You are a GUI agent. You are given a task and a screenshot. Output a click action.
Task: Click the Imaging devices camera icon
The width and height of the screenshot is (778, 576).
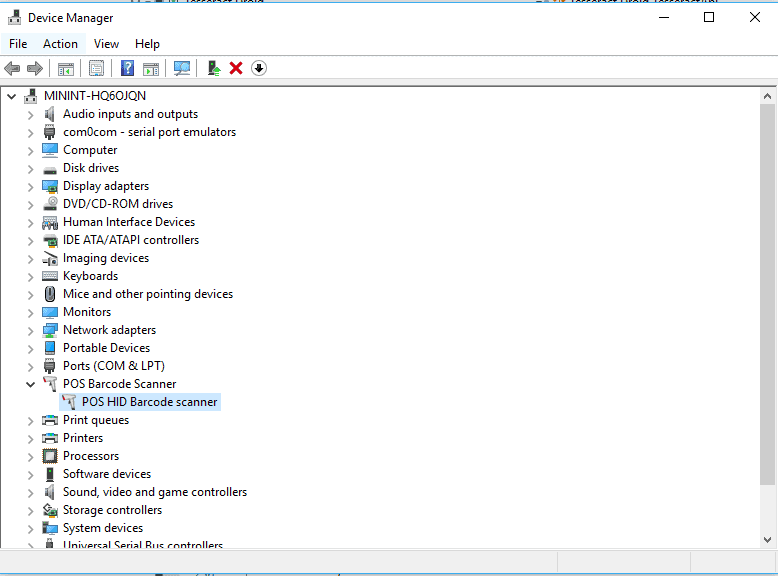pos(50,258)
